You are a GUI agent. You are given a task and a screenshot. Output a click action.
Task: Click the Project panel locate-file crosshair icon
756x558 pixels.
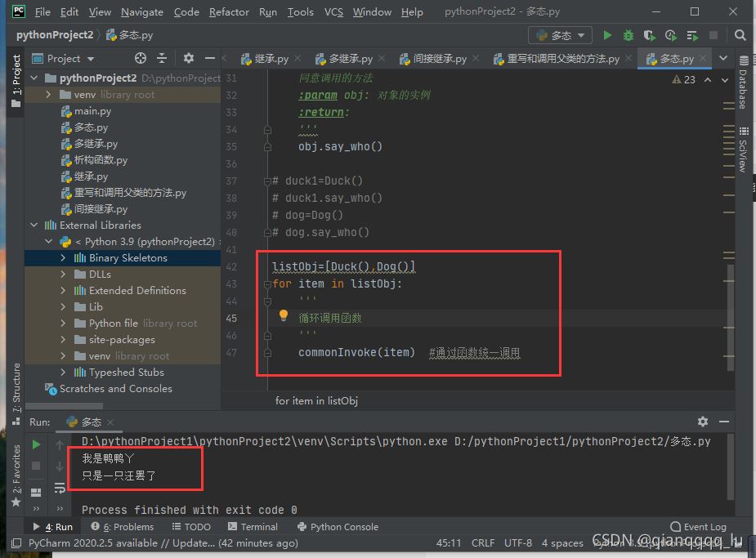pos(141,58)
